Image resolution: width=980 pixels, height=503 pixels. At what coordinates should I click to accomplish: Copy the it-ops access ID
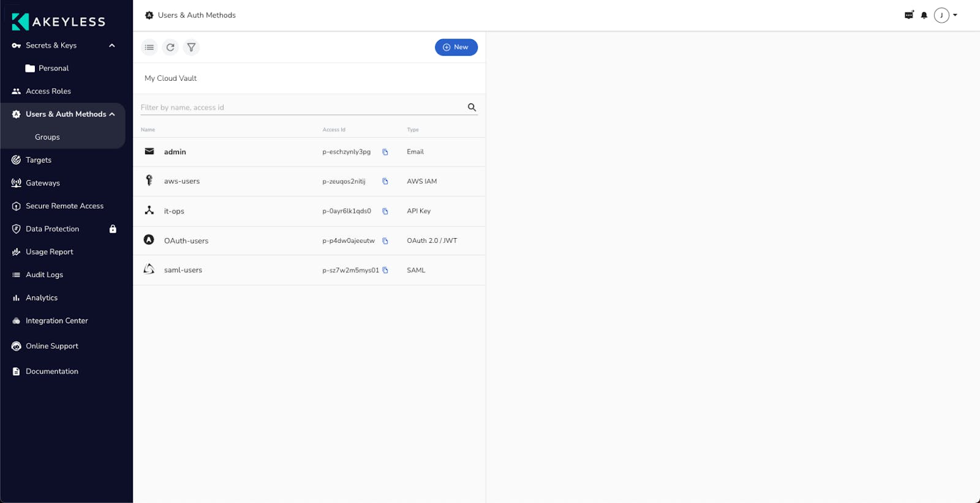coord(385,212)
